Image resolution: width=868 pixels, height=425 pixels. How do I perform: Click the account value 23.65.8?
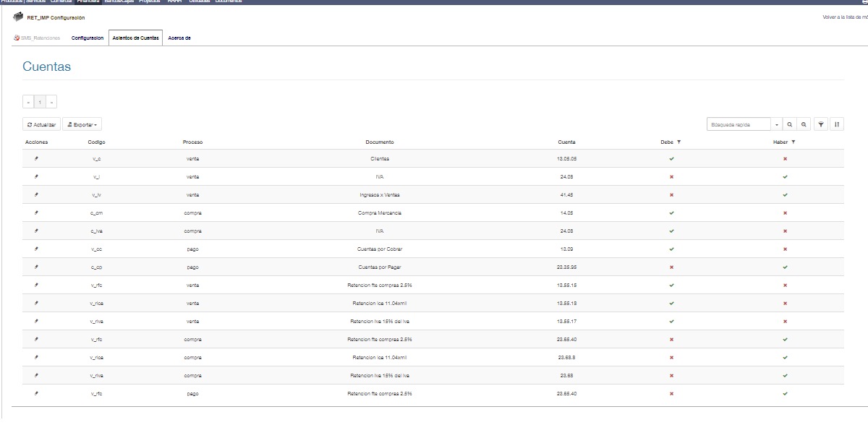coord(567,357)
